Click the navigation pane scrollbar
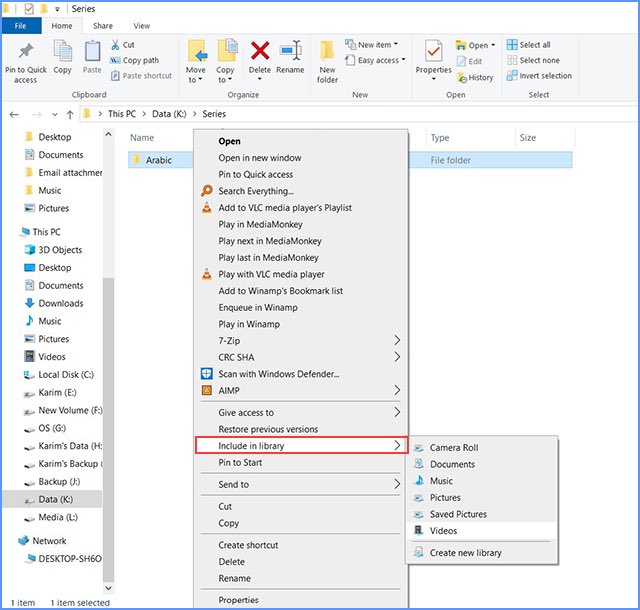The height and width of the screenshot is (610, 640). coord(108,429)
